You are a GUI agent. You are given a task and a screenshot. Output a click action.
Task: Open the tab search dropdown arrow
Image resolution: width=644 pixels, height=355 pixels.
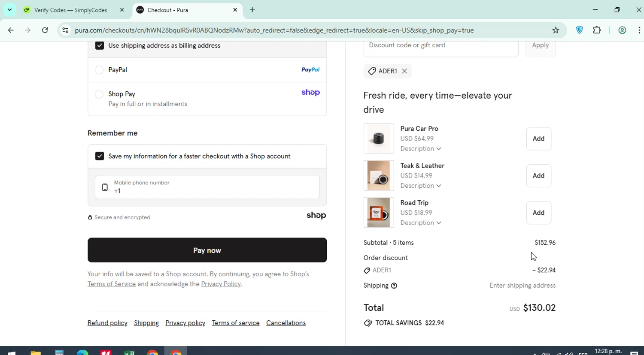(x=9, y=10)
